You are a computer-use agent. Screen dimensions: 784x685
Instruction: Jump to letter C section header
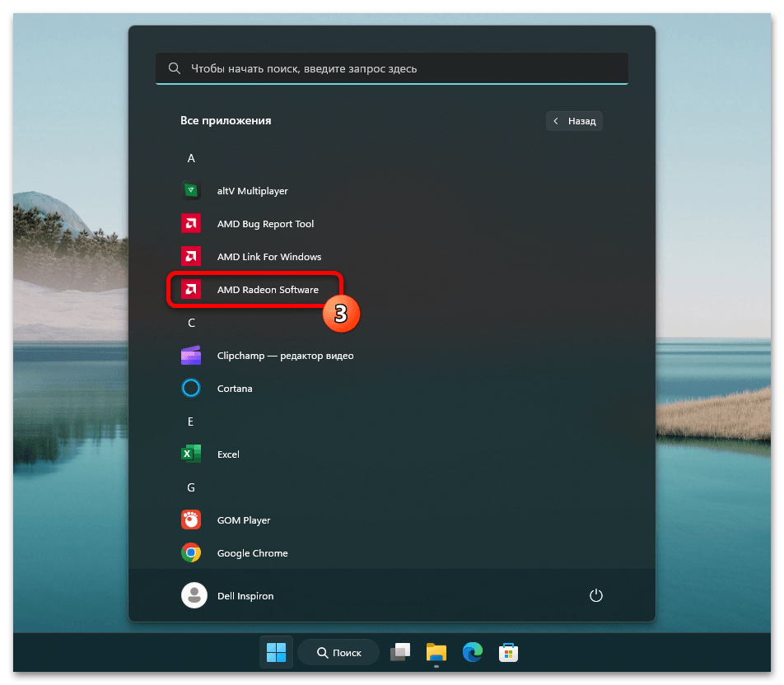point(191,323)
